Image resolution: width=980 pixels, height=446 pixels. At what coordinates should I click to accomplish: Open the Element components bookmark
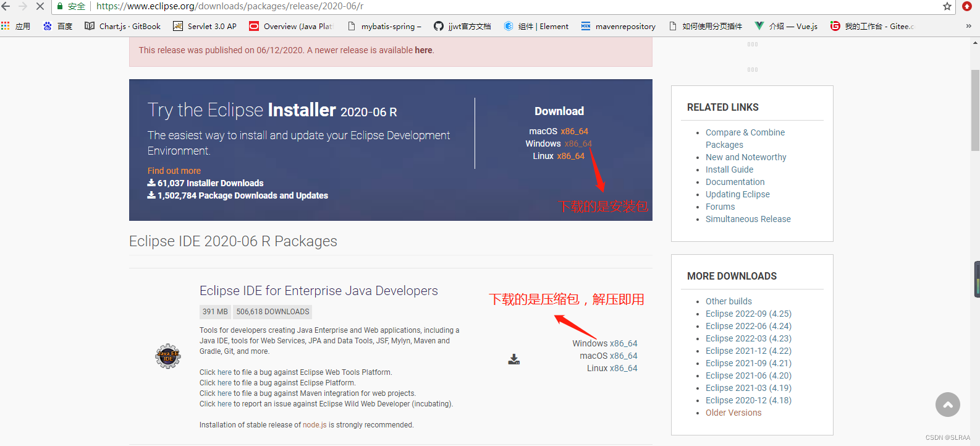pos(536,26)
